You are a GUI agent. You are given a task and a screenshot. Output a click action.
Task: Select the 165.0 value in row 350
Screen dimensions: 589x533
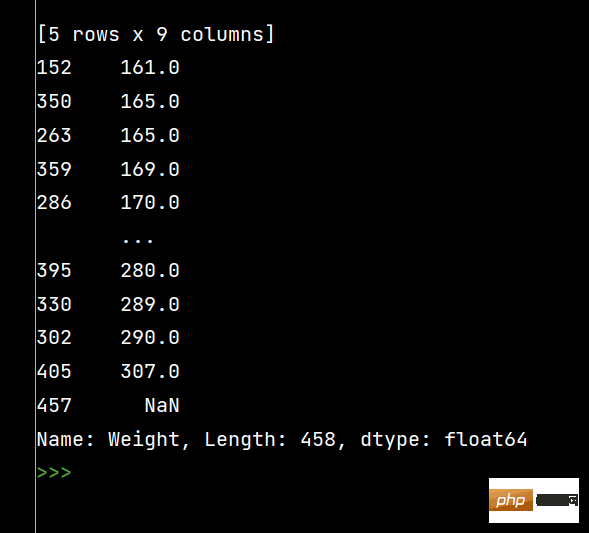click(x=150, y=102)
